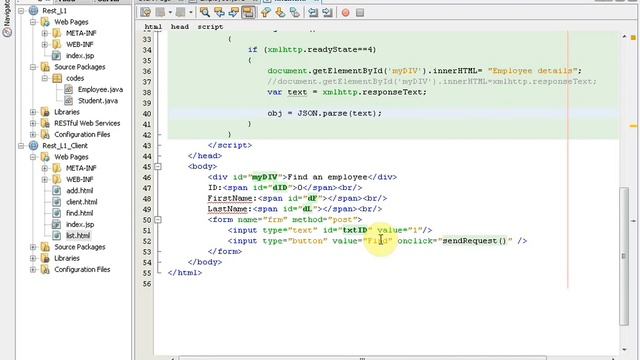Viewport: 640px width, 360px height.
Task: Click Shift Line Left icon
Action: pos(313,13)
